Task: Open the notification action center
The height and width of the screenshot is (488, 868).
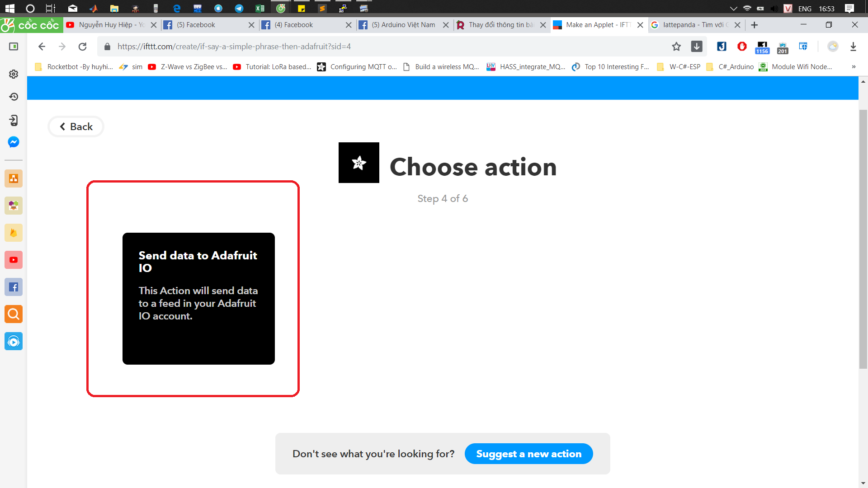Action: coord(849,8)
